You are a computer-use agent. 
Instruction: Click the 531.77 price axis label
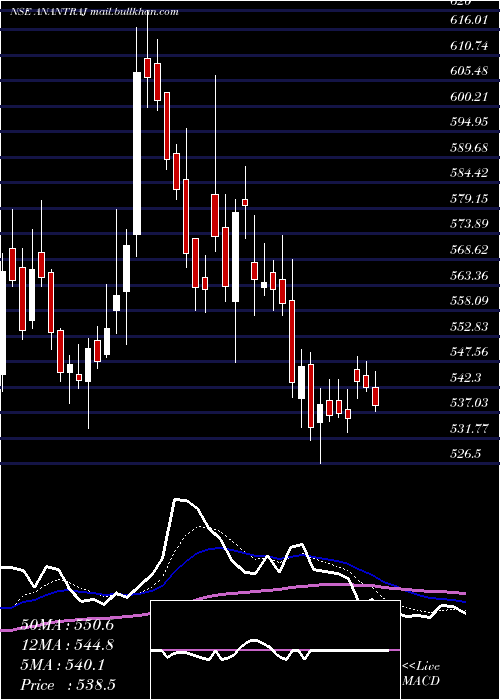pyautogui.click(x=470, y=429)
